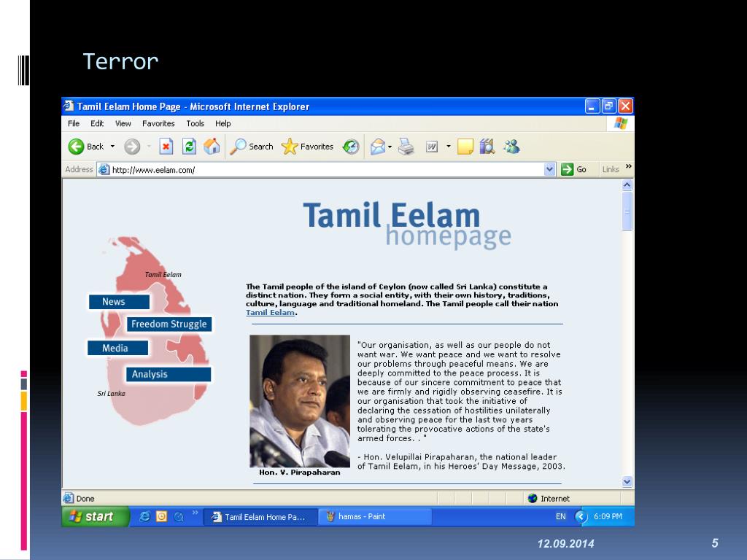Click the third Quick Launch icon
The width and height of the screenshot is (747, 560).
point(179,517)
